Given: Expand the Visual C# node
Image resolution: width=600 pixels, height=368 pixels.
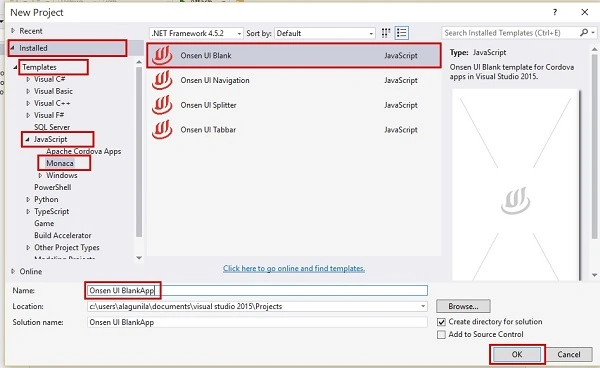Looking at the screenshot, I should coord(28,79).
